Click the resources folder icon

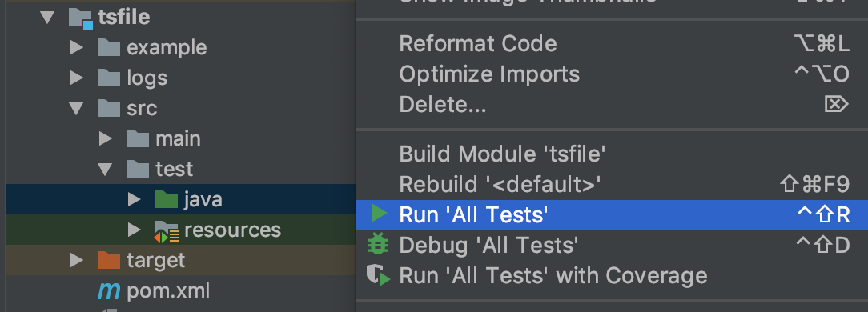pos(167,231)
